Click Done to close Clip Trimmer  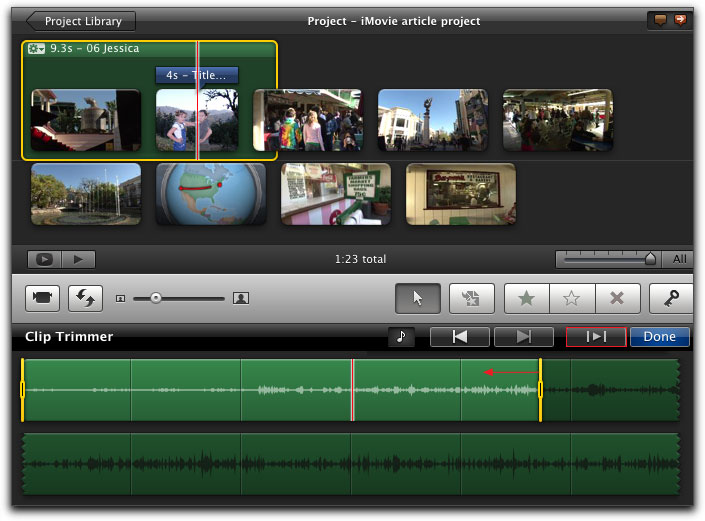pyautogui.click(x=659, y=337)
